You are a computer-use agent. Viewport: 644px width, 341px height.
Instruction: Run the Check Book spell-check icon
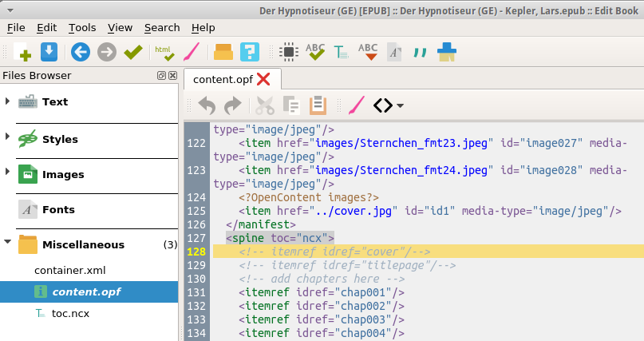(x=315, y=53)
